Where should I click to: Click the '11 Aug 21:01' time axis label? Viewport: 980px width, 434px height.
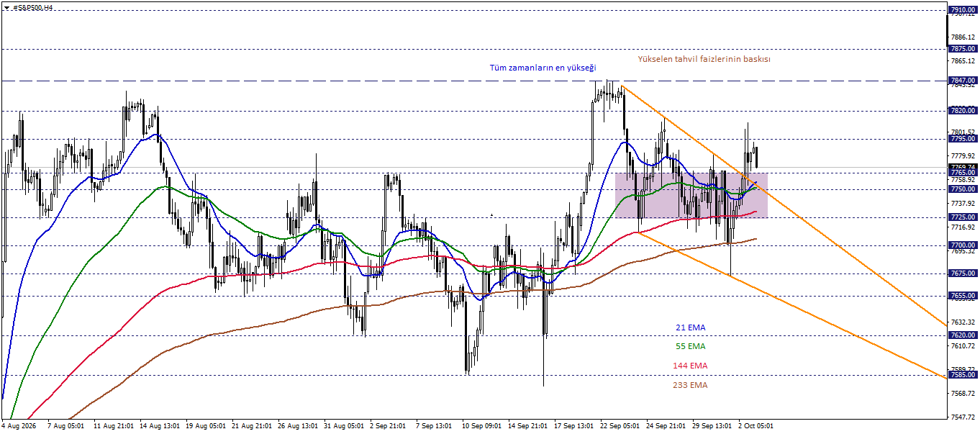[114, 425]
